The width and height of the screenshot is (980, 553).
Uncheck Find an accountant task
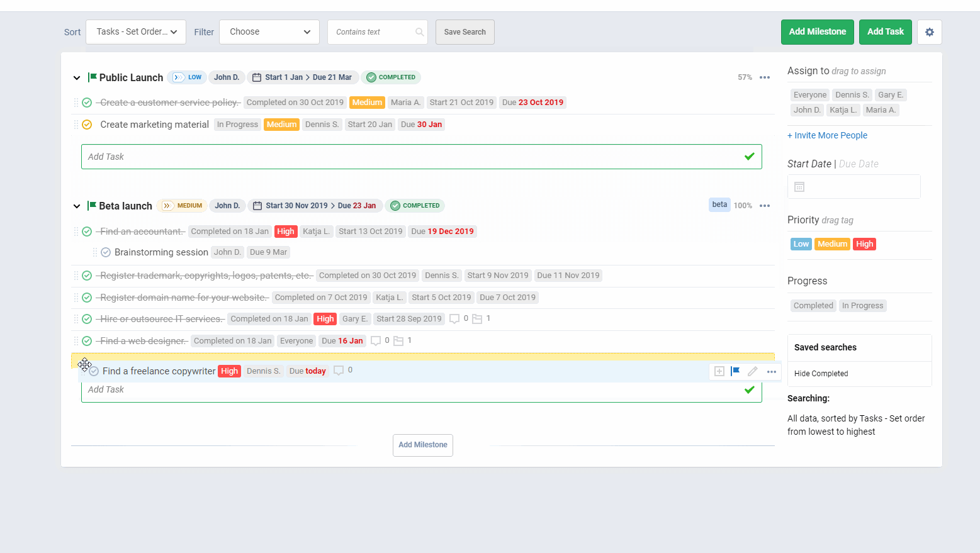(87, 232)
